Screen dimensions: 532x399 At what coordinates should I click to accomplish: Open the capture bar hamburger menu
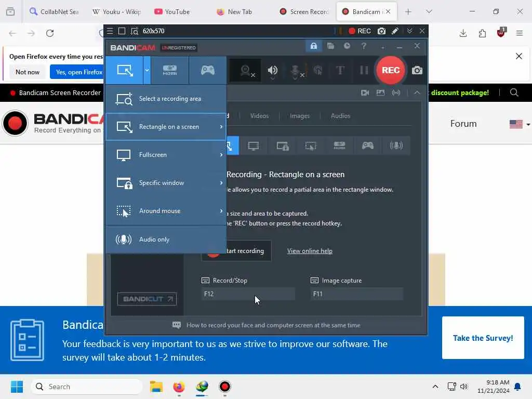point(110,31)
